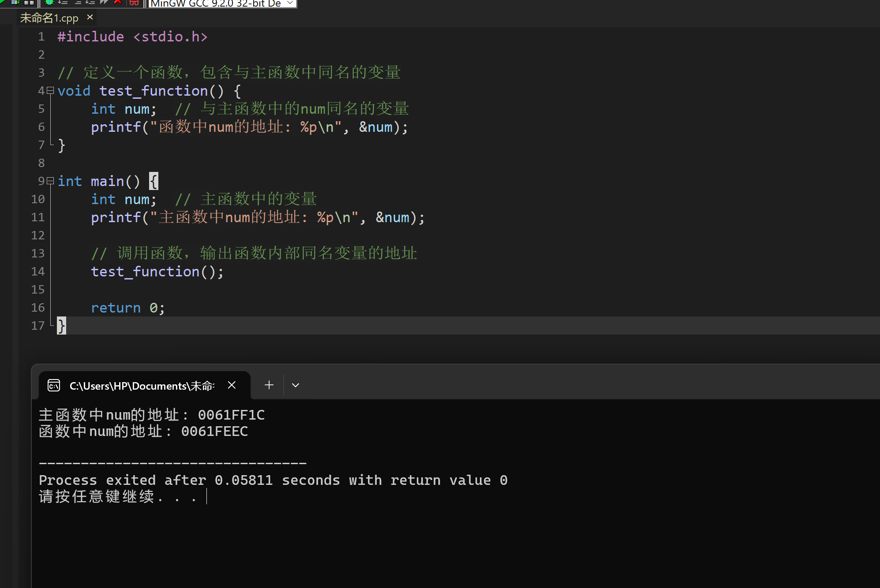Open a new terminal tab with plus button
This screenshot has width=880, height=588.
pyautogui.click(x=269, y=385)
